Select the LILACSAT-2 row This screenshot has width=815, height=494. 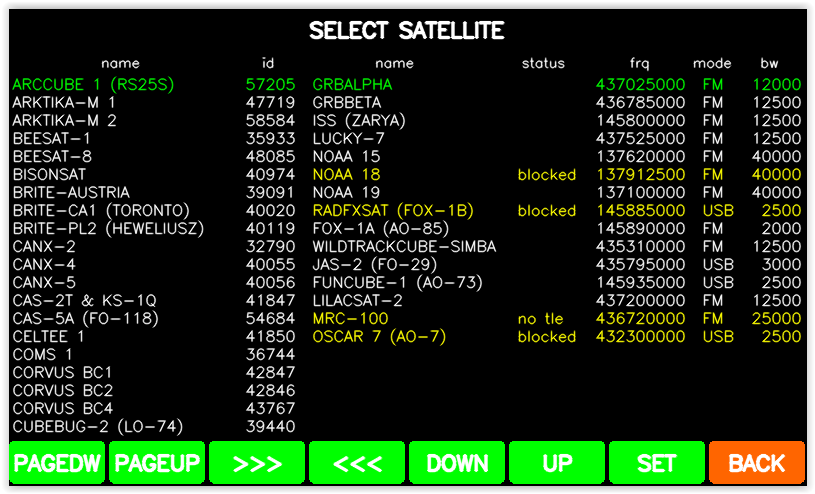tap(557, 301)
